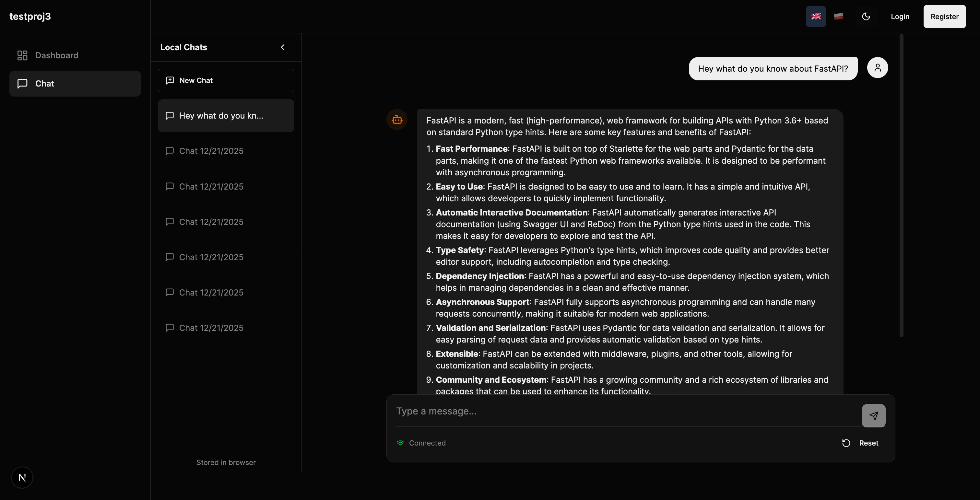Open the Login page
This screenshot has height=500, width=980.
point(900,16)
